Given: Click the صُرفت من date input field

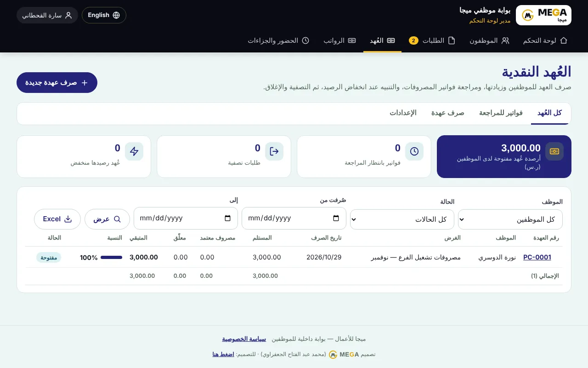Looking at the screenshot, I should [x=294, y=218].
